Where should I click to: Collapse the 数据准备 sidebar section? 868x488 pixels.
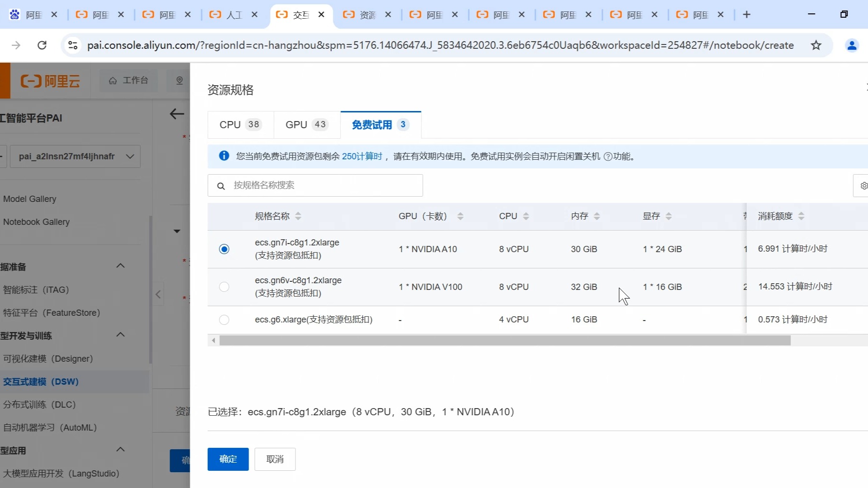(120, 266)
